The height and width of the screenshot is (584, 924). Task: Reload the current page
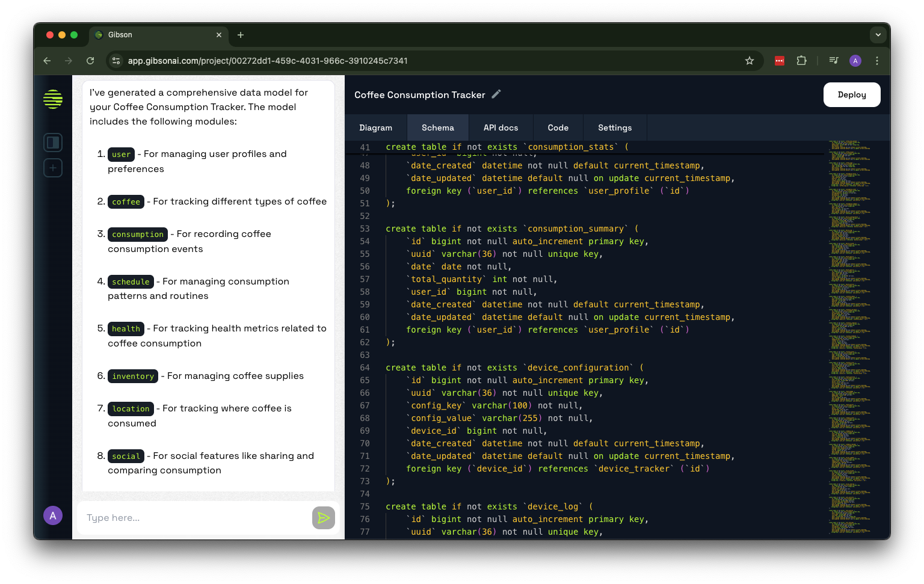(90, 61)
